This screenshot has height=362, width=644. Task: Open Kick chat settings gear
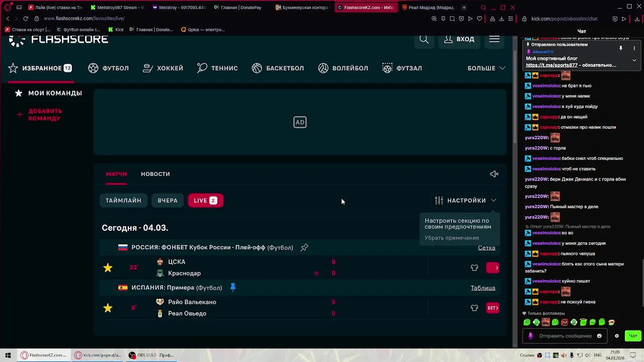(617, 336)
